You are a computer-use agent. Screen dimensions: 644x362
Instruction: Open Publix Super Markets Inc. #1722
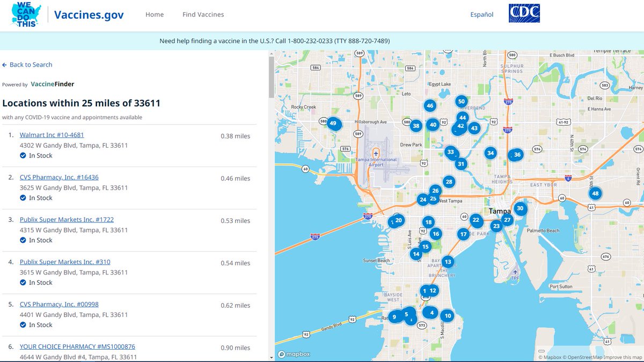[x=67, y=220]
